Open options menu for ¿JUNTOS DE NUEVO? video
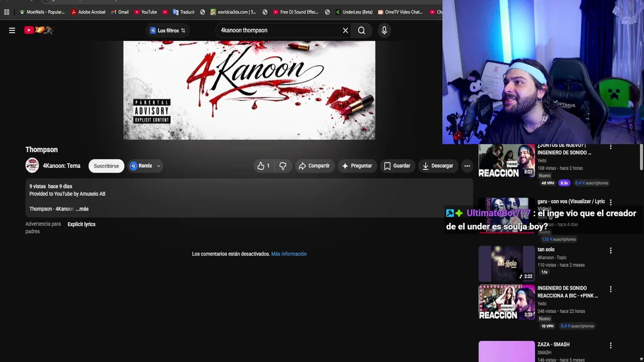The image size is (644, 362). tap(611, 147)
